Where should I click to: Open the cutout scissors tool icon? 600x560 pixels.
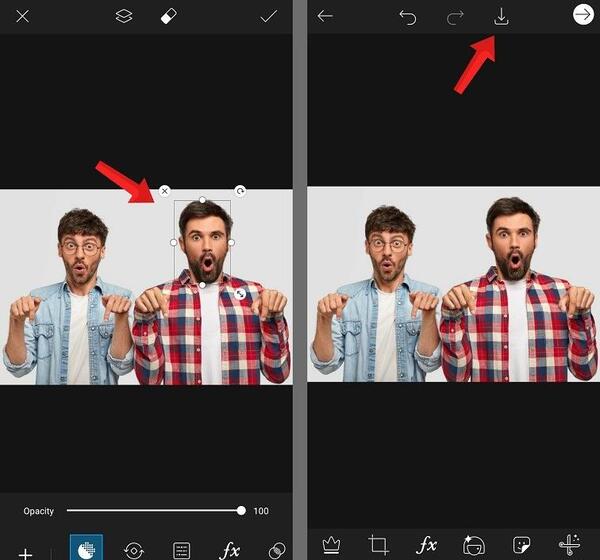(x=569, y=545)
